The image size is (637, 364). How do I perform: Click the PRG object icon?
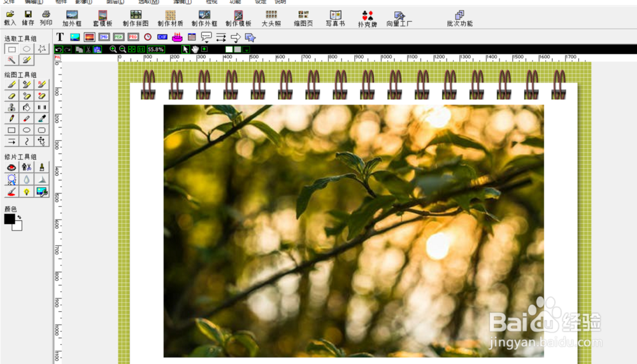click(x=133, y=38)
